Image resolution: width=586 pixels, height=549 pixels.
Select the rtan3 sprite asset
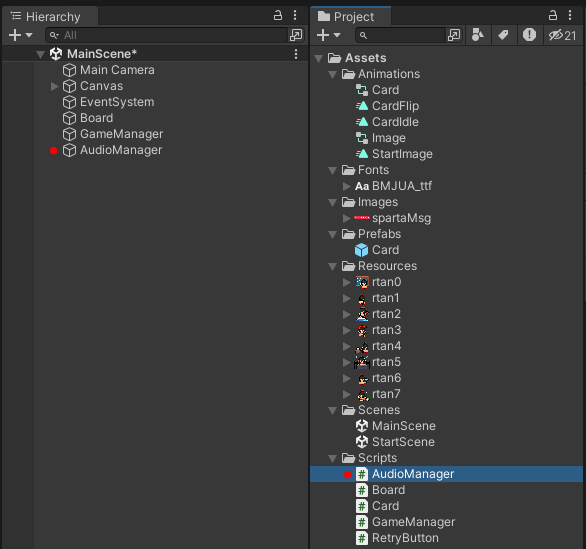coord(378,330)
